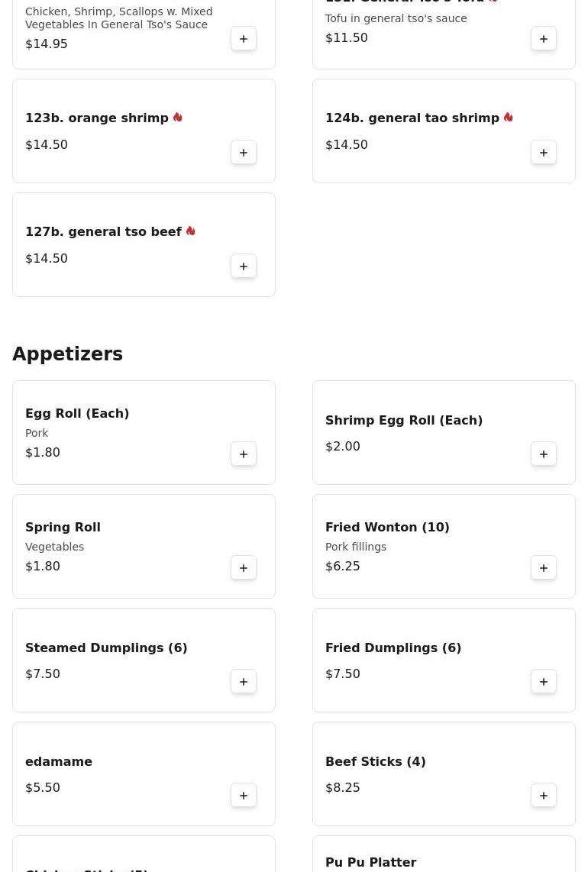Add 124b. general tao shrimp to order
The image size is (588, 872).
pos(544,153)
